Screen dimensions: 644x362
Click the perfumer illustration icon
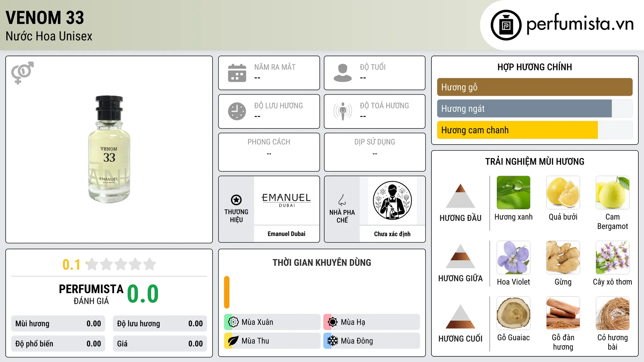[392, 200]
